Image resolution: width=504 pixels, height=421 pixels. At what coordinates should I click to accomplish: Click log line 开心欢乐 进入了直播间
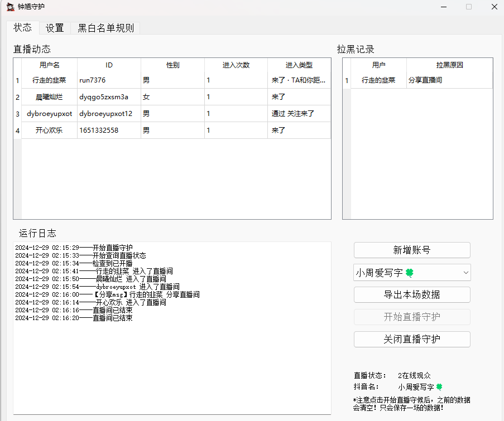pyautogui.click(x=90, y=302)
